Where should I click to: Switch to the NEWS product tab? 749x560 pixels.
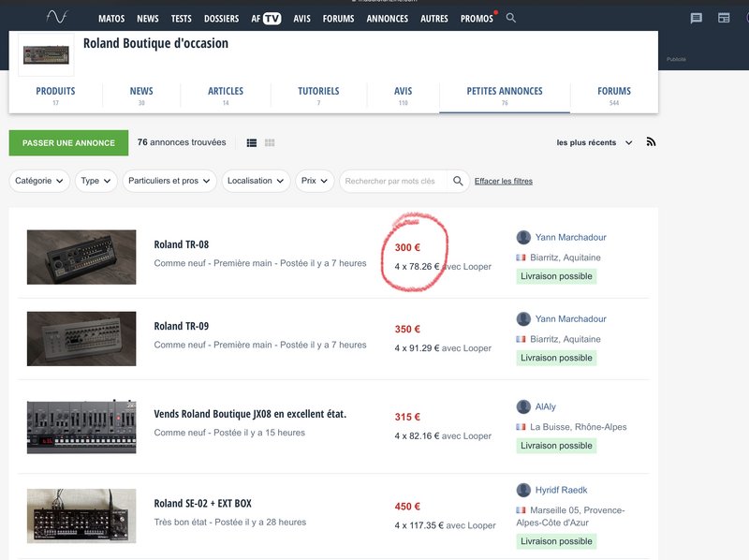pos(141,96)
